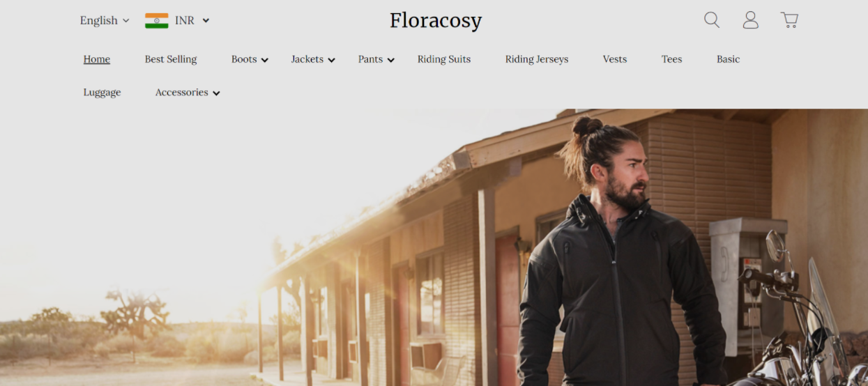Screen dimensions: 868x386
Task: Open the Tees category
Action: [671, 59]
